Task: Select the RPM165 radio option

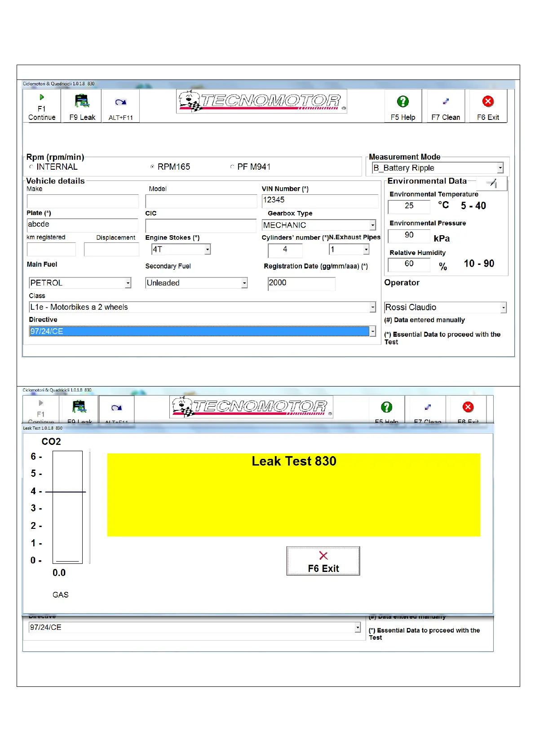Action: 153,167
